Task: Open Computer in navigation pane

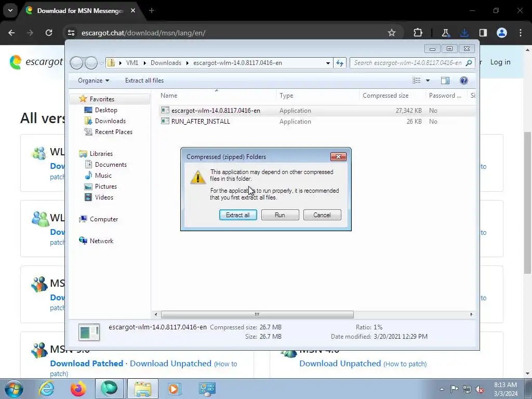Action: tap(104, 219)
